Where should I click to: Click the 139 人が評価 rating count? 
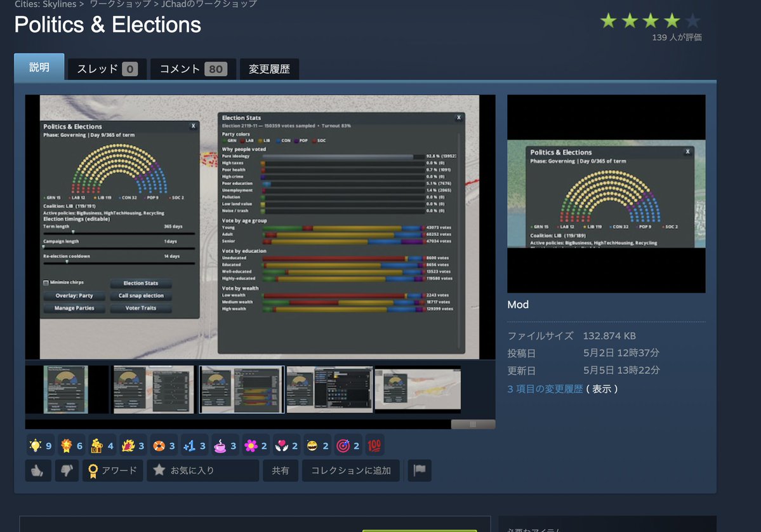(677, 37)
